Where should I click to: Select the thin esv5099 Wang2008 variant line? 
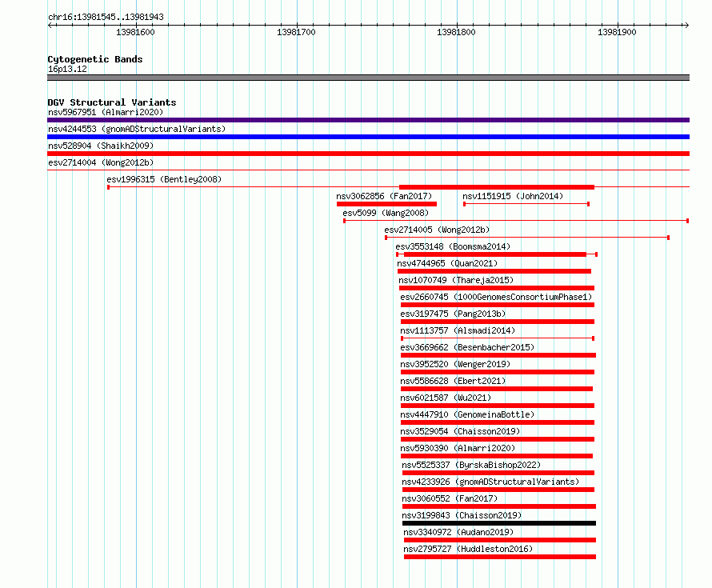click(x=516, y=221)
